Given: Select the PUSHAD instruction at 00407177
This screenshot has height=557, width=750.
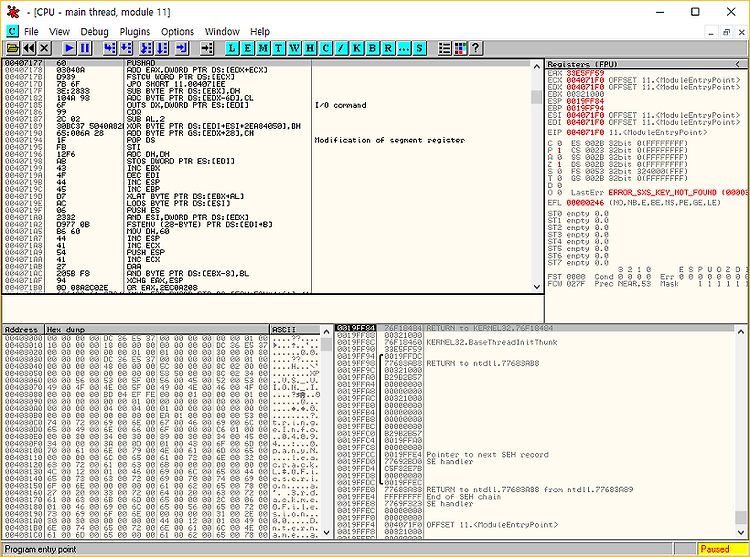Looking at the screenshot, I should click(266, 63).
